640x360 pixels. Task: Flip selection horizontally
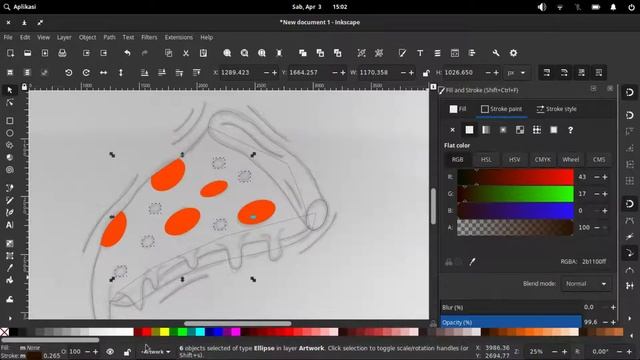pyautogui.click(x=104, y=73)
